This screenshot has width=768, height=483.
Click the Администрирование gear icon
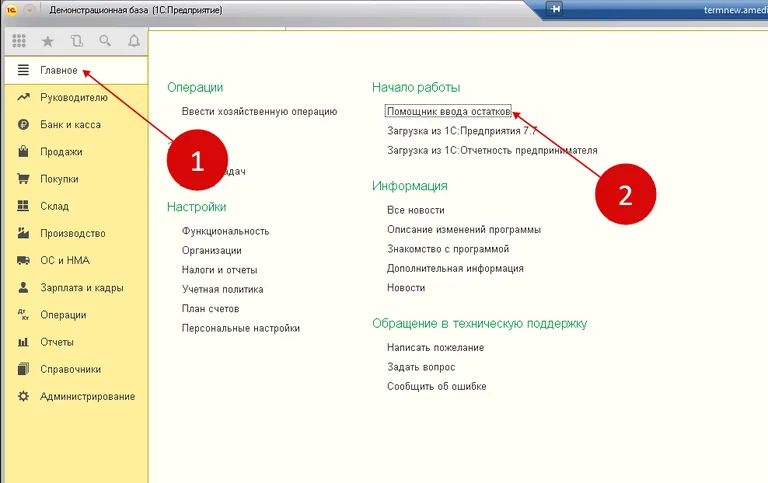point(23,396)
